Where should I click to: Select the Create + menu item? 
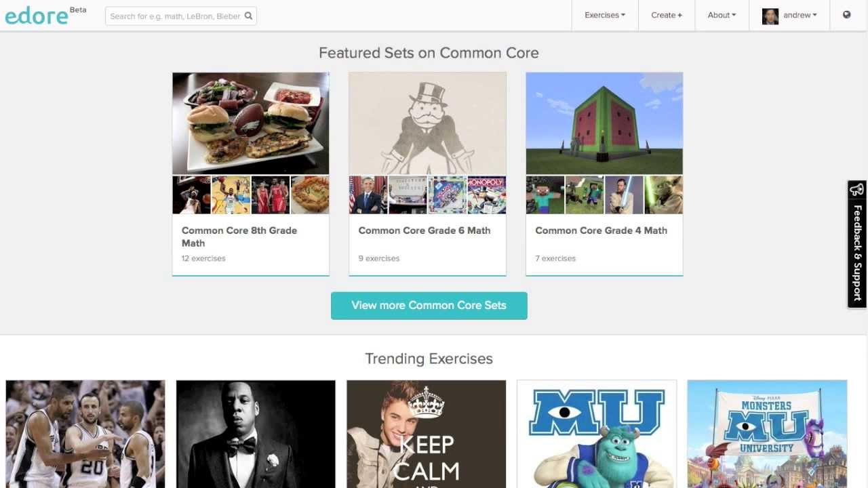click(x=666, y=15)
